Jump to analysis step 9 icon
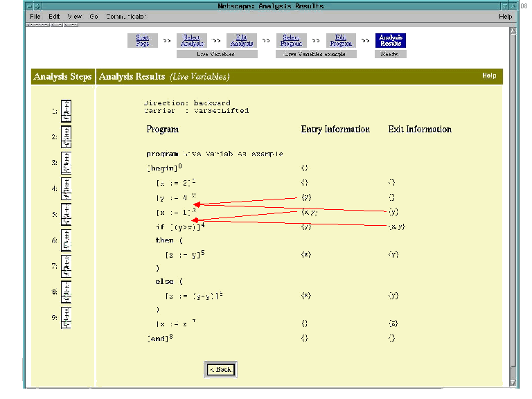The image size is (532, 399). point(66,318)
